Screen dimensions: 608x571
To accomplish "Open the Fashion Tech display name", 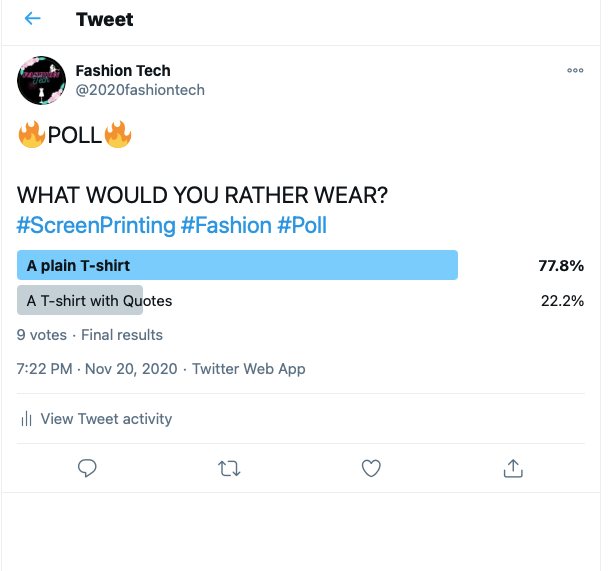I will [x=123, y=71].
